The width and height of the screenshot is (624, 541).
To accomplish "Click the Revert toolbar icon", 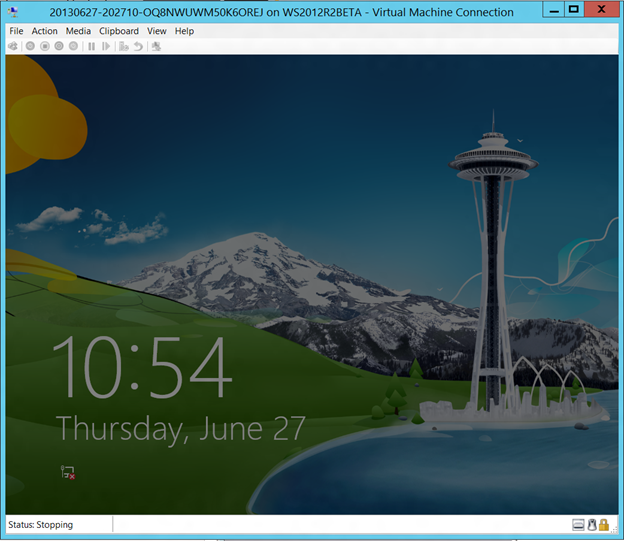I will [138, 46].
